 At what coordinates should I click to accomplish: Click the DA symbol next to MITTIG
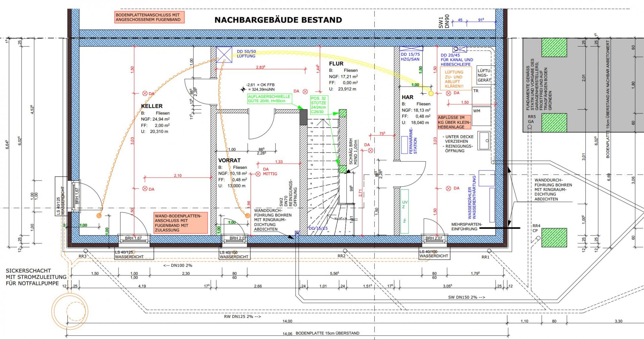pos(258,174)
